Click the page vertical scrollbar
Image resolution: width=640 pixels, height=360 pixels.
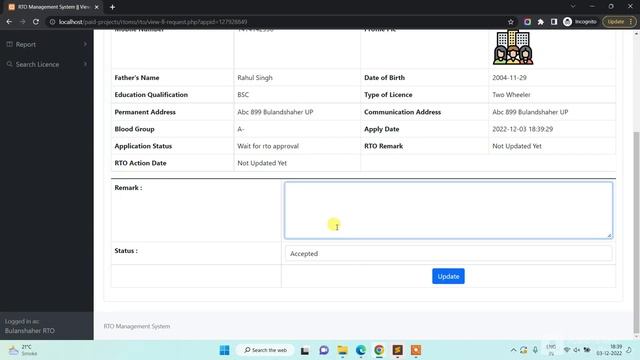coord(636,233)
